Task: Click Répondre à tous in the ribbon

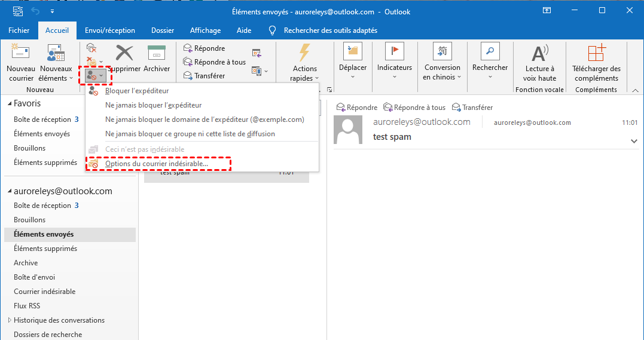Action: [x=215, y=62]
